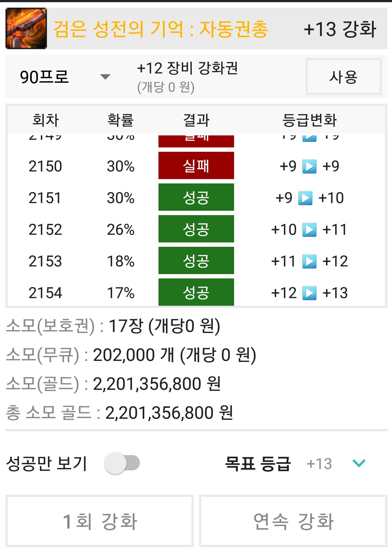Click the 검은 성전의 기억 : 자동권총 title

click(161, 29)
